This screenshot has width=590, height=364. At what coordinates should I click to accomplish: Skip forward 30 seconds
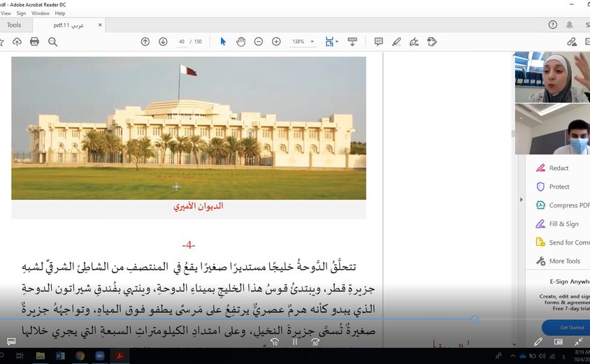click(x=315, y=342)
